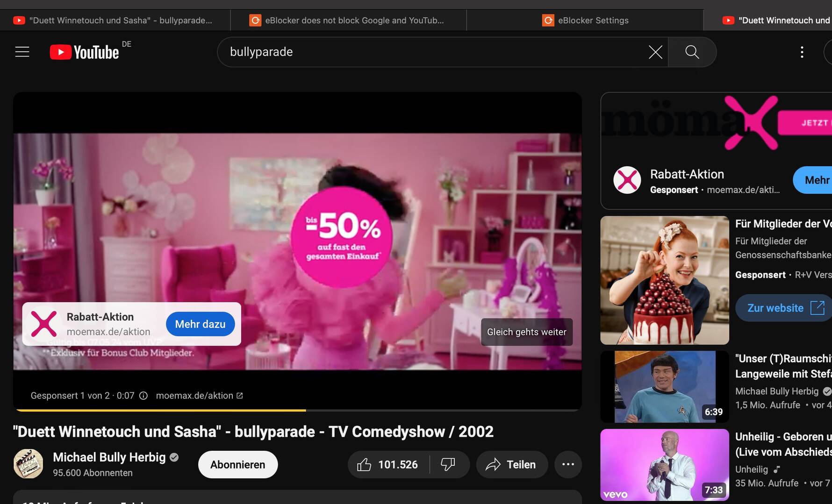This screenshot has height=504, width=832.
Task: Click the moemax round logo in sidebar ad
Action: tap(627, 180)
